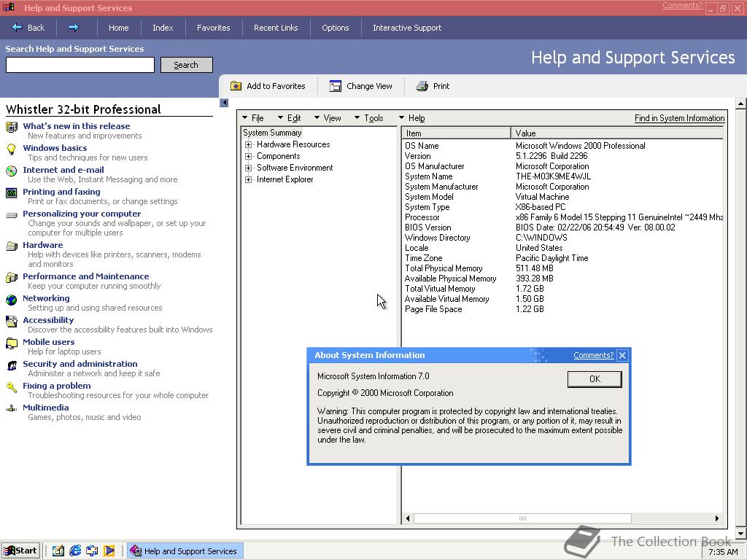Open the Index section
747x560 pixels.
[x=163, y=28]
